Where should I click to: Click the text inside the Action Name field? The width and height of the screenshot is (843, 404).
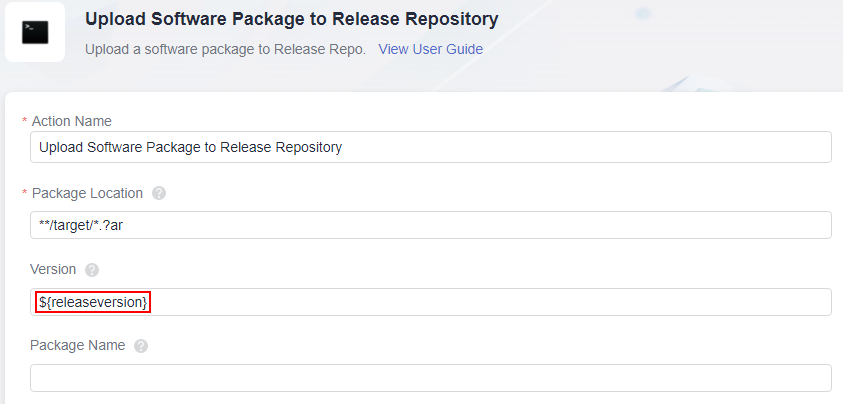tap(190, 147)
